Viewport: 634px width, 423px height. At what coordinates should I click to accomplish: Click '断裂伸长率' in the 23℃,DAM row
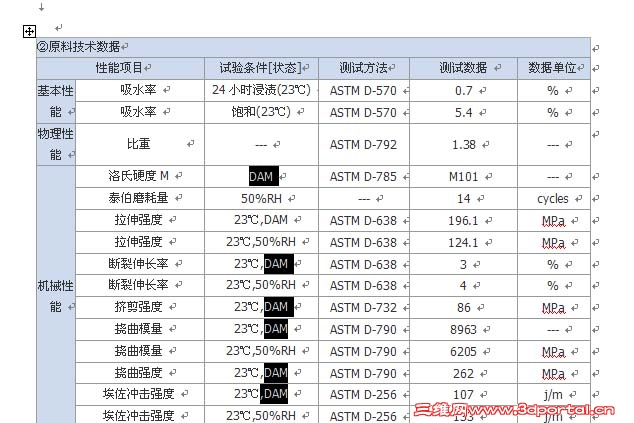(138, 264)
